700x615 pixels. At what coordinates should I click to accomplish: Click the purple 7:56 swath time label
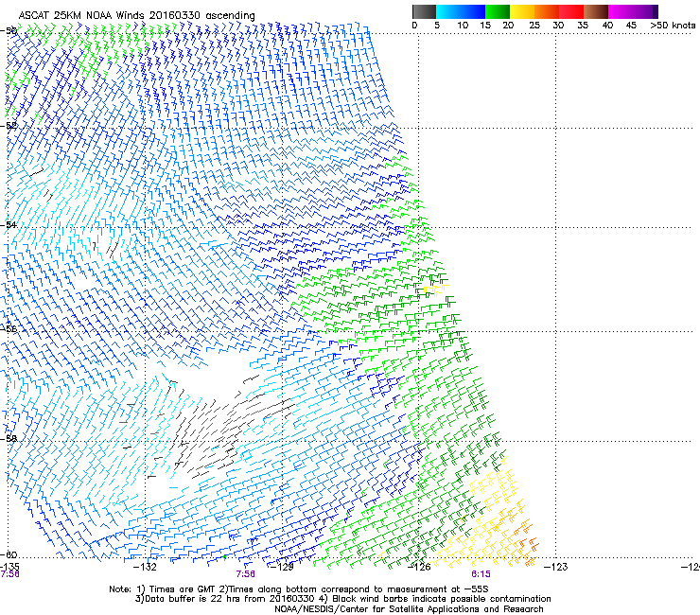[246, 574]
